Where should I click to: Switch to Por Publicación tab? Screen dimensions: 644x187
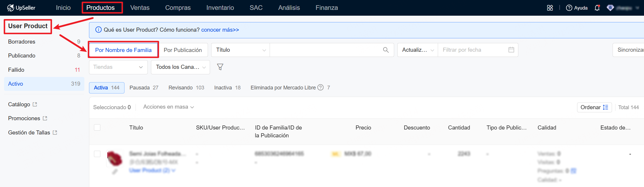(183, 50)
